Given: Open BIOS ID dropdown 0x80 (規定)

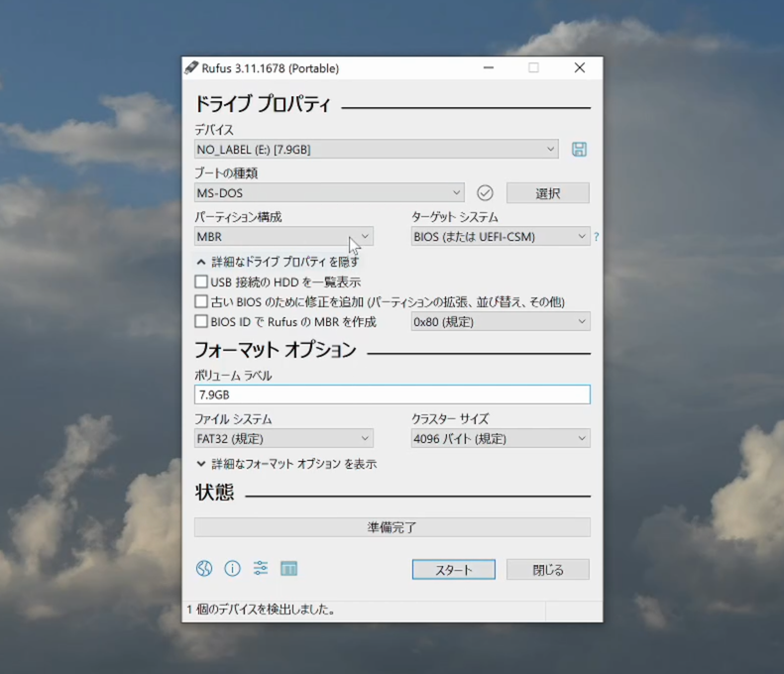Looking at the screenshot, I should pos(501,321).
